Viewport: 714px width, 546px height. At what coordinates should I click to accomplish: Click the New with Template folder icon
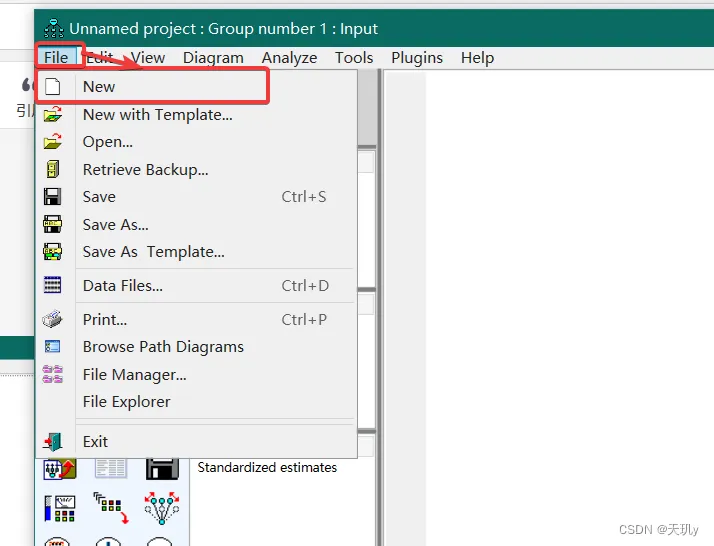coord(52,114)
